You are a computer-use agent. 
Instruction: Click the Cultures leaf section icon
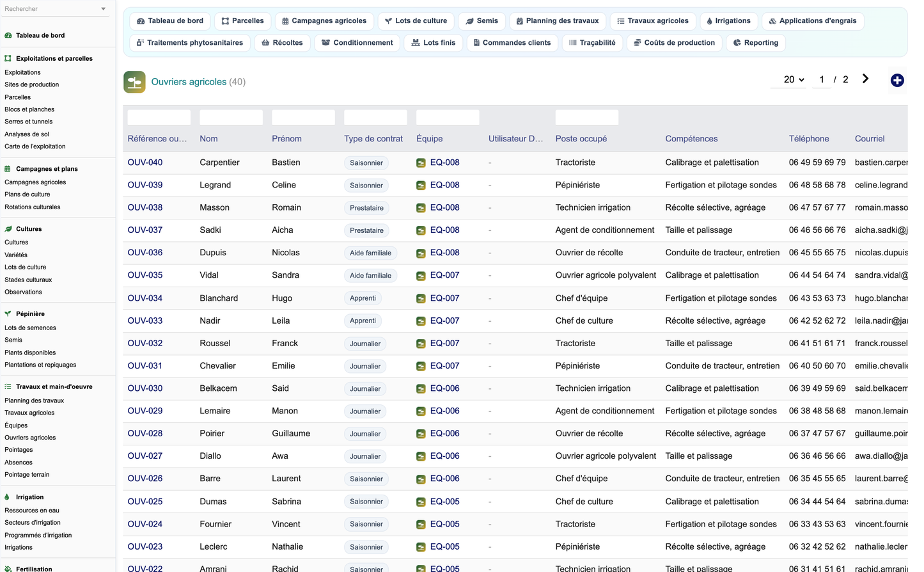click(8, 229)
